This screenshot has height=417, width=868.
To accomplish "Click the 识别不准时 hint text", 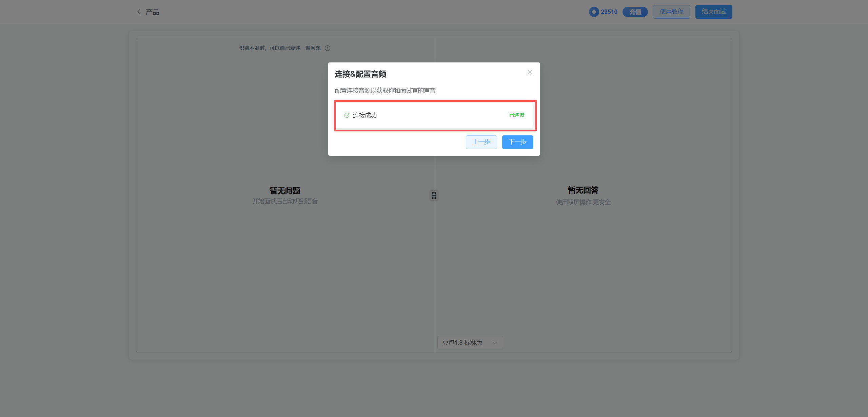I will (x=280, y=48).
